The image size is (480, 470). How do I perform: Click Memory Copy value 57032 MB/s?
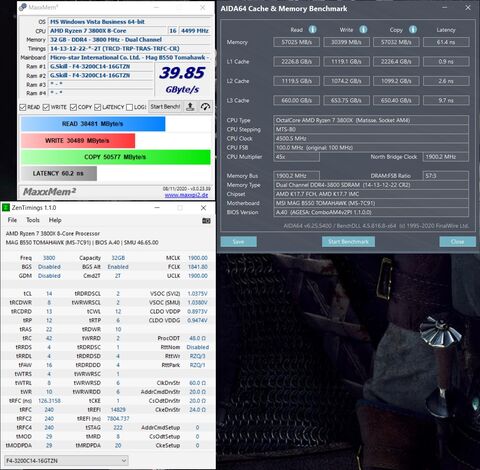396,42
